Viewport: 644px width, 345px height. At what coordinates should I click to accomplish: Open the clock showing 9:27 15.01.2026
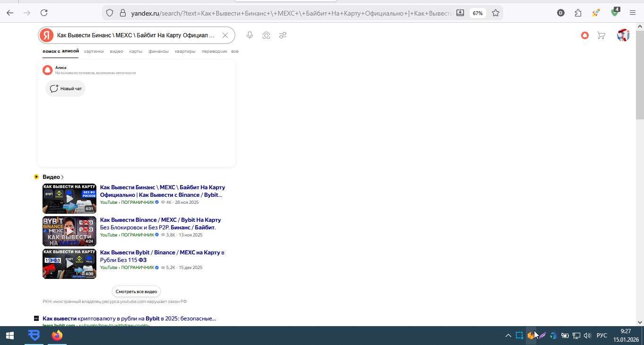626,336
